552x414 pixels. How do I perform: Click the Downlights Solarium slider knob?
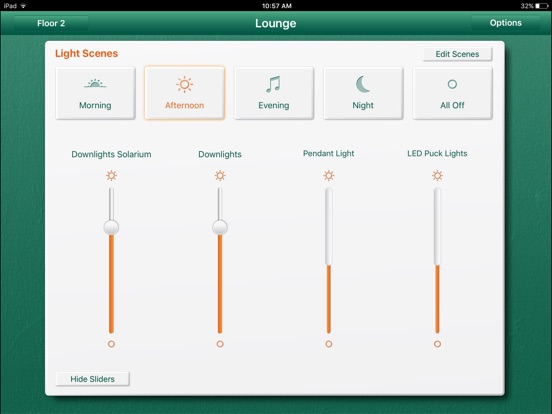pos(111,227)
